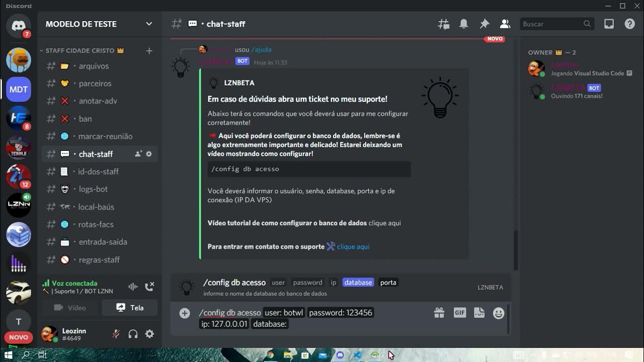Open the entrada-saida channel
Image resolution: width=644 pixels, height=362 pixels.
click(x=100, y=242)
